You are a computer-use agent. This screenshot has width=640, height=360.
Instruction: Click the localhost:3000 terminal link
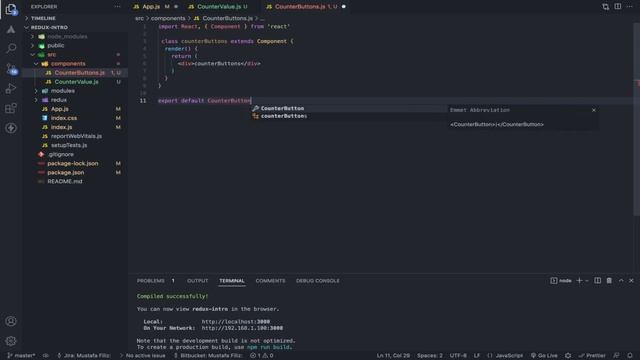[x=236, y=322]
